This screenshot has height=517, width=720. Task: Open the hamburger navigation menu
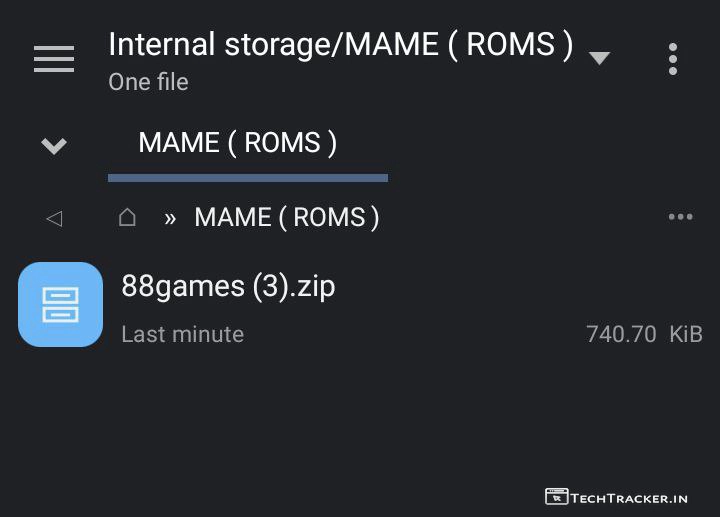(x=54, y=59)
